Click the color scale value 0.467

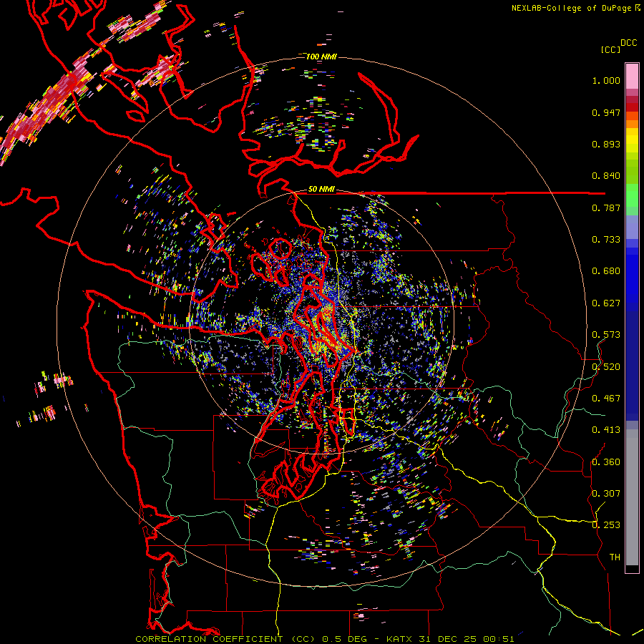(x=606, y=399)
